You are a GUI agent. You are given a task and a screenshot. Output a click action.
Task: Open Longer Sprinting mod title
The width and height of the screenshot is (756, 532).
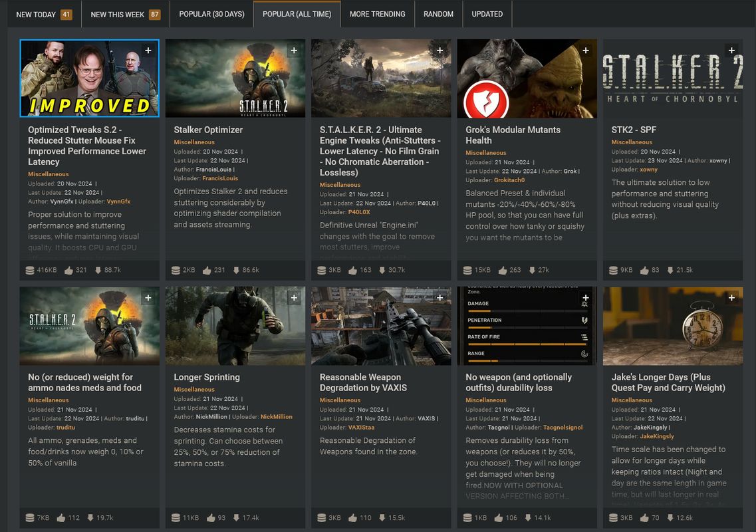[x=207, y=377]
